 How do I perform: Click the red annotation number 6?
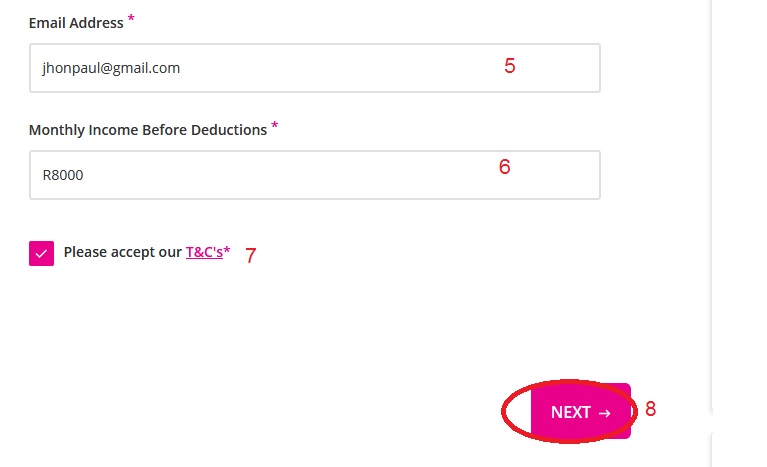(504, 167)
